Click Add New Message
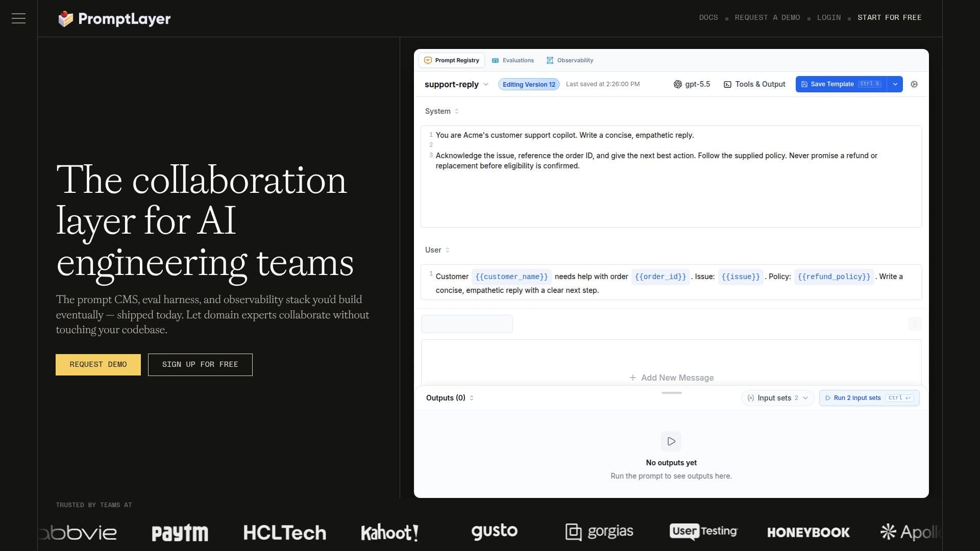This screenshot has height=551, width=980. point(671,378)
